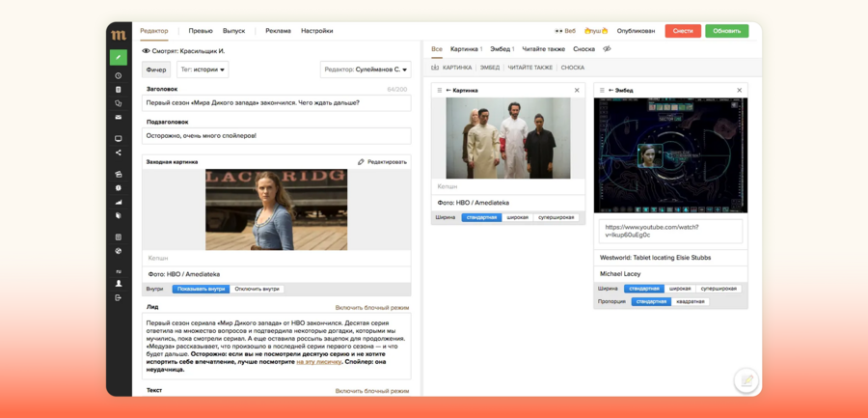Close the Картинка attachment card
This screenshot has width=868, height=418.
coord(577,91)
